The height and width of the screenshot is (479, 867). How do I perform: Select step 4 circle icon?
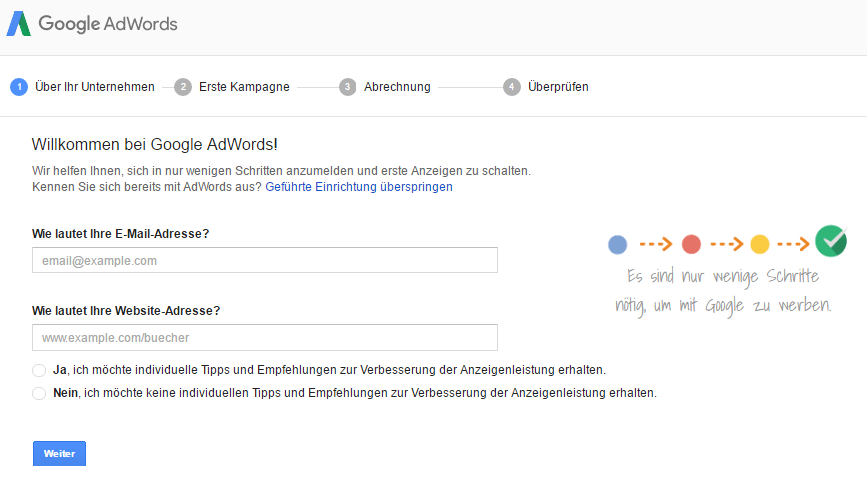[511, 87]
